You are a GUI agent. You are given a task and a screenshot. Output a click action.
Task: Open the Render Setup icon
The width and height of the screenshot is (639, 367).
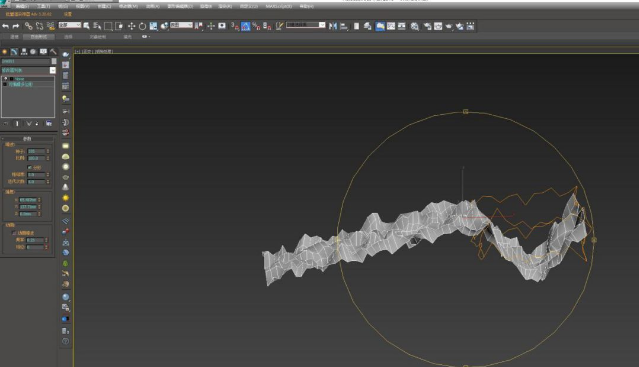(427, 26)
